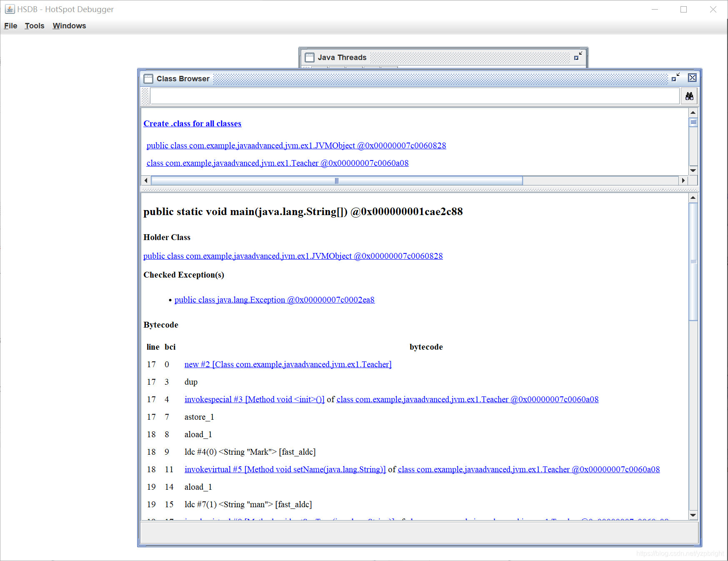728x561 pixels.
Task: Click the 'new #2 [Class ...Teacher]' bytecode link
Action: pyautogui.click(x=288, y=364)
